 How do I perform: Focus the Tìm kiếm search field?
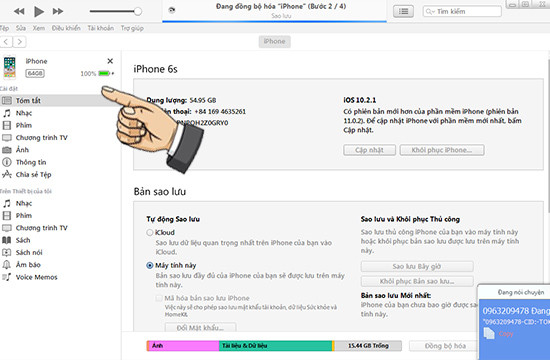coord(462,12)
